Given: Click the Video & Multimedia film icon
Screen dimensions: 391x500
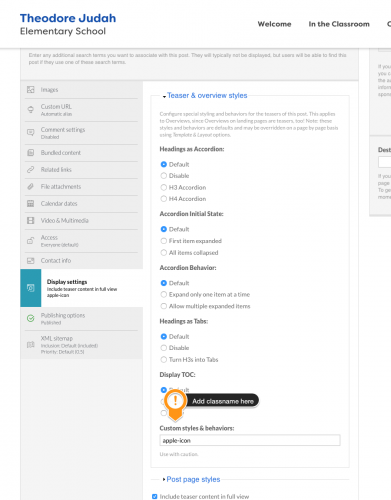Looking at the screenshot, I should click(x=31, y=221).
